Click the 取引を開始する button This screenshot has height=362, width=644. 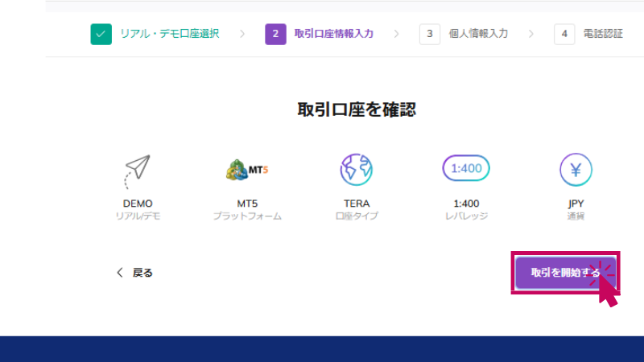pyautogui.click(x=566, y=273)
